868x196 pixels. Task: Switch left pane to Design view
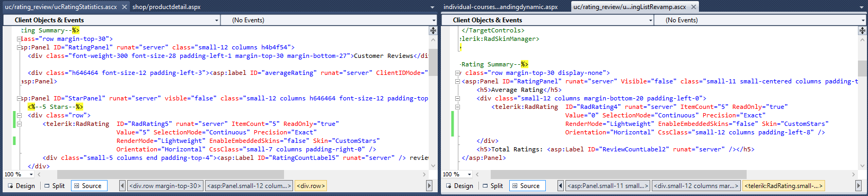(21, 186)
